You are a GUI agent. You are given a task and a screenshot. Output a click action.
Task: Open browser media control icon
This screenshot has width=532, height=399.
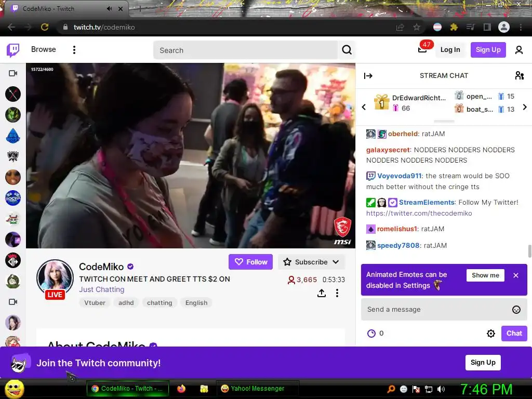coord(470,27)
